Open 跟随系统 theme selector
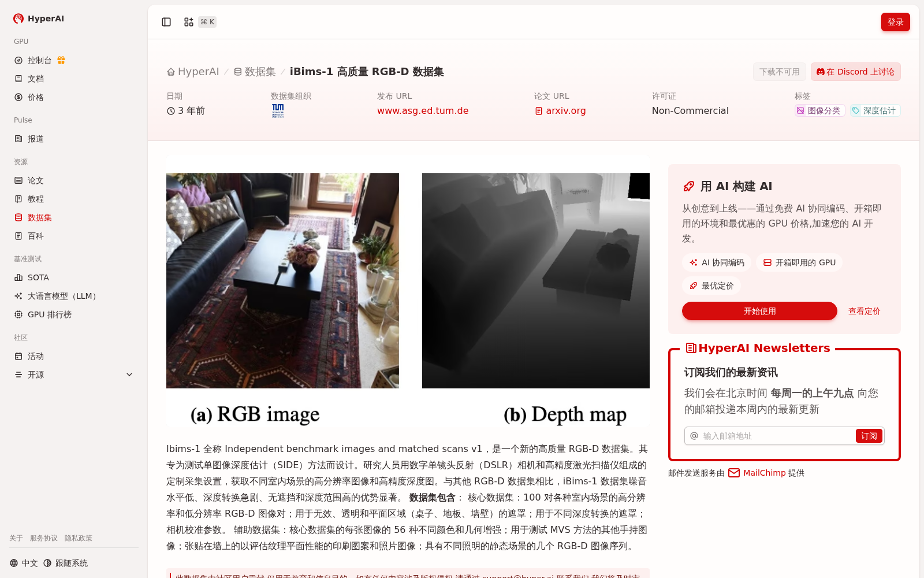The image size is (924, 578). [x=65, y=563]
